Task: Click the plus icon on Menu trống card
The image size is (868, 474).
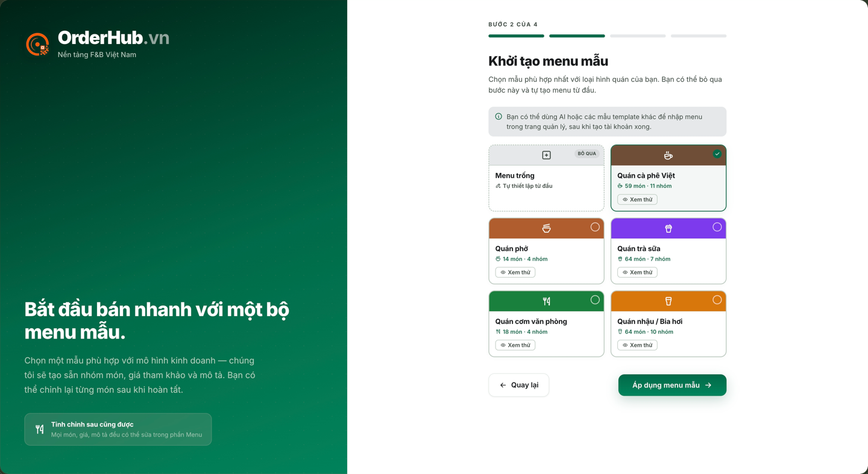Action: 546,155
